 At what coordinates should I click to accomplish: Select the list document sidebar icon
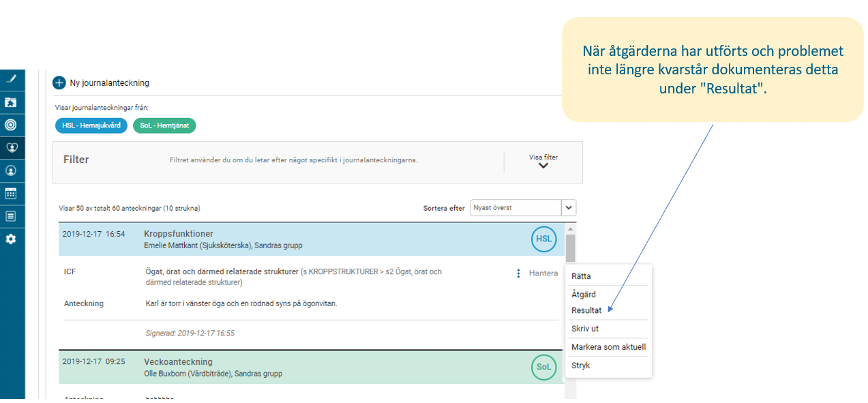(x=11, y=216)
